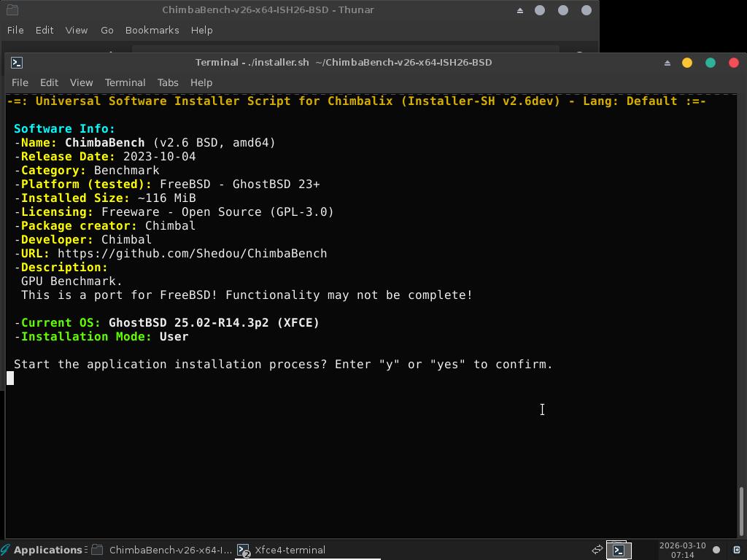Open the Tabs menu in Terminal

click(168, 83)
